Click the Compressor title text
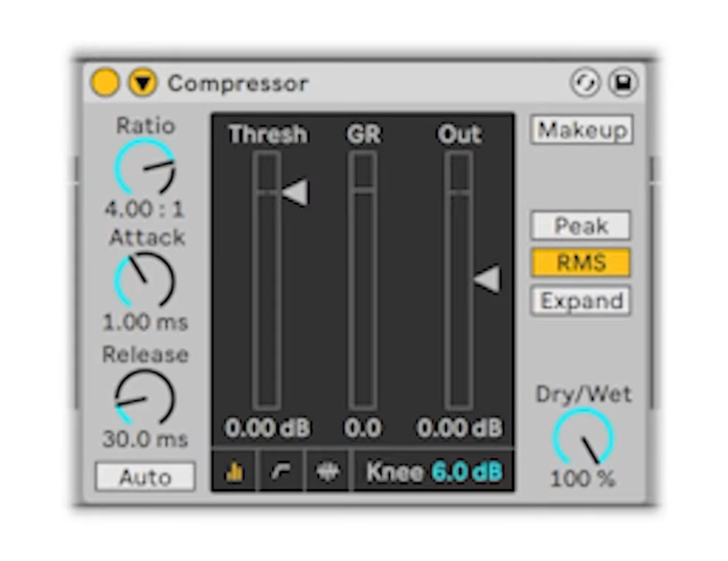 [238, 83]
